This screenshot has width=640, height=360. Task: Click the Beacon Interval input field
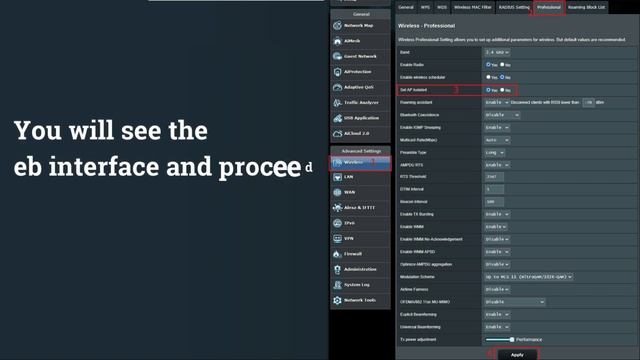[x=494, y=202]
